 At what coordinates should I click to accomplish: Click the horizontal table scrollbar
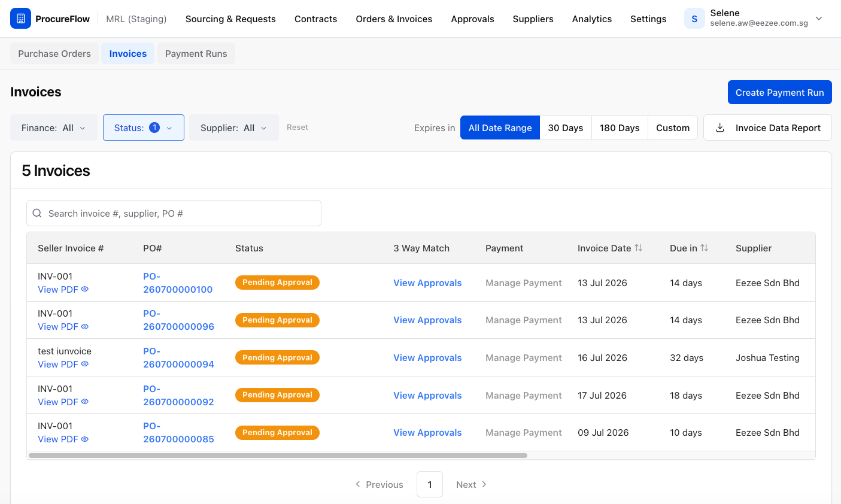pos(278,456)
